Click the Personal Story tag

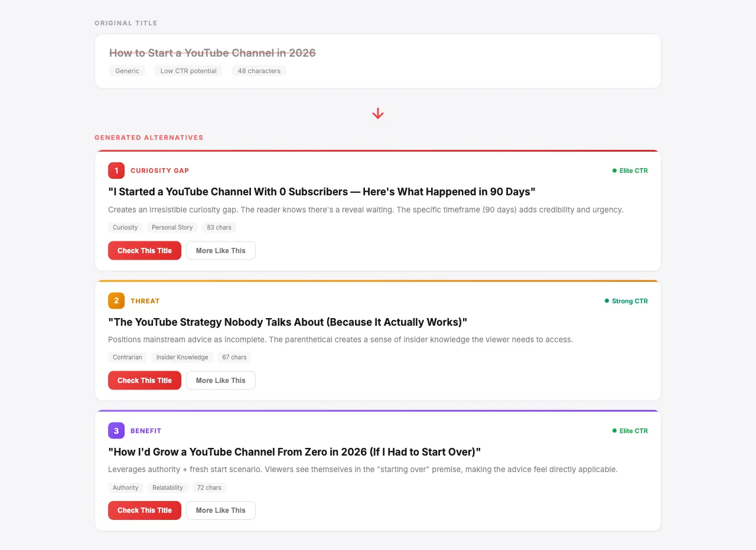click(x=172, y=227)
